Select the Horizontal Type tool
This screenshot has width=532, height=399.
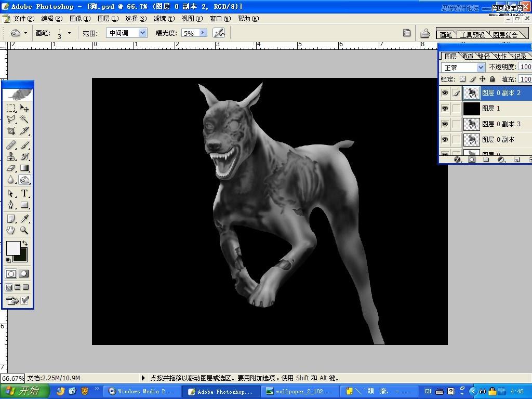(24, 193)
